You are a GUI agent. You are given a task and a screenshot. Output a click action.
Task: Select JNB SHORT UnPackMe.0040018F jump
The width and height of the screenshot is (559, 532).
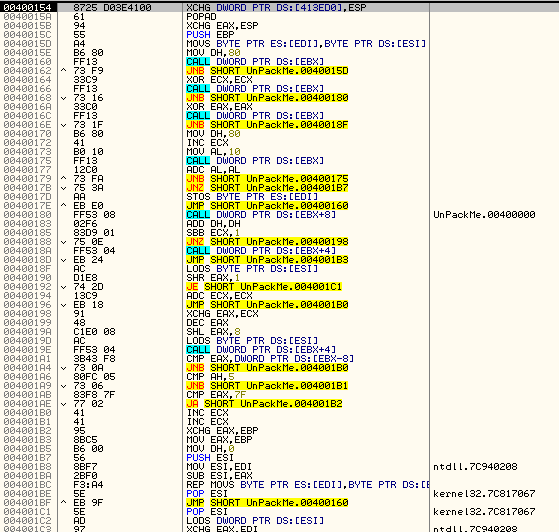(x=267, y=125)
